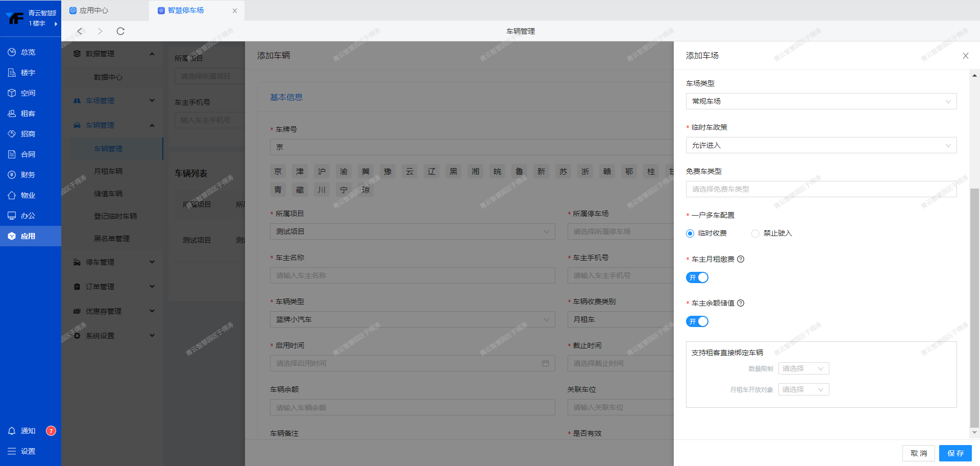Switch to the 智慧停车场 tab
Image resolution: width=980 pixels, height=466 pixels.
[x=186, y=10]
